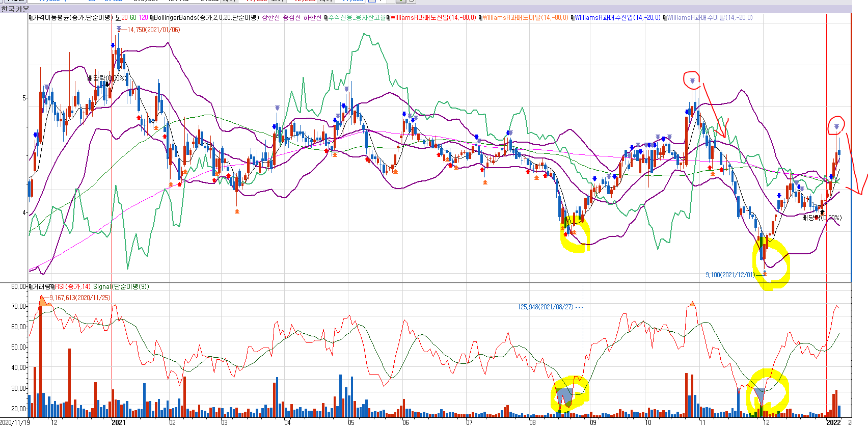This screenshot has width=868, height=426.
Task: Click the 2020/11/19 start date on axis
Action: (x=15, y=422)
